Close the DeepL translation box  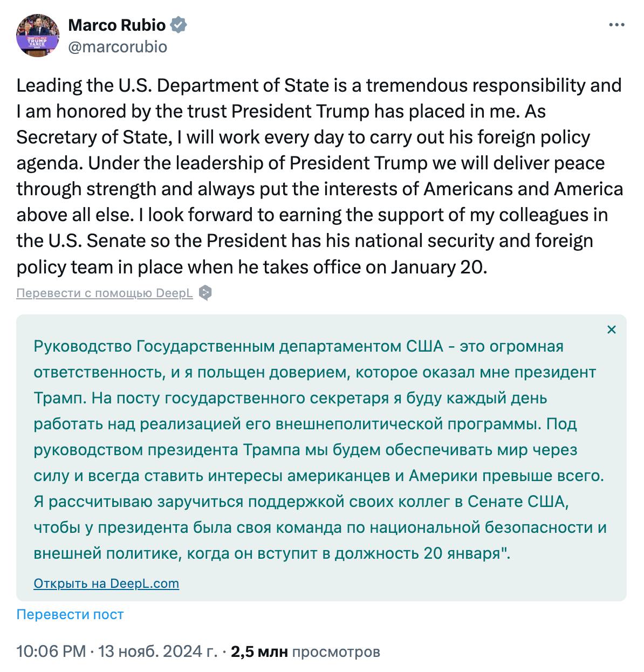(611, 330)
